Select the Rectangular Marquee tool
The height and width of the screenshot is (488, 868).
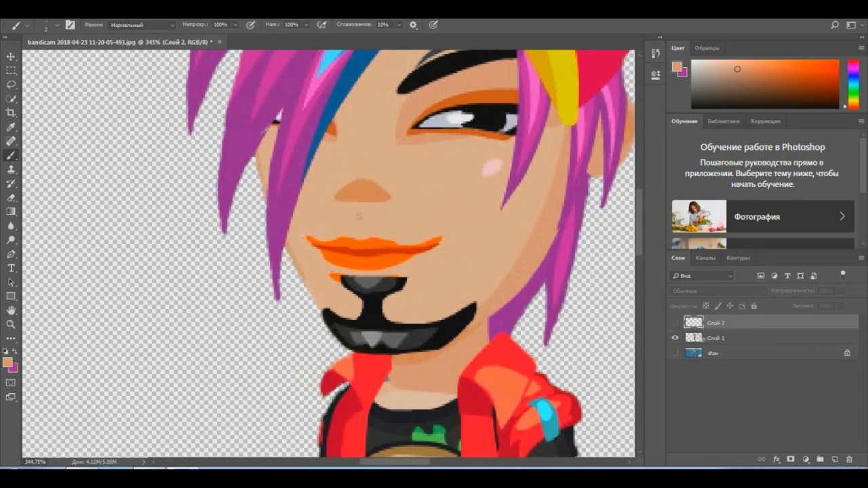pos(11,70)
